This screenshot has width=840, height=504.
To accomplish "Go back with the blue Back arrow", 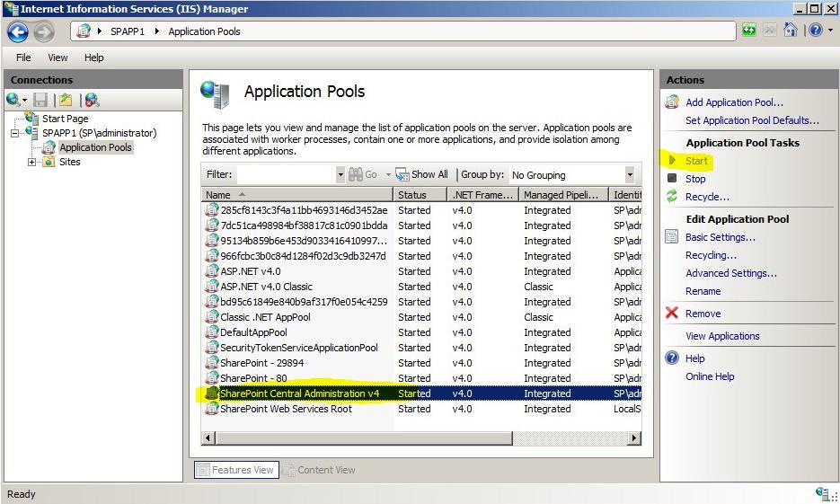I will tap(18, 32).
